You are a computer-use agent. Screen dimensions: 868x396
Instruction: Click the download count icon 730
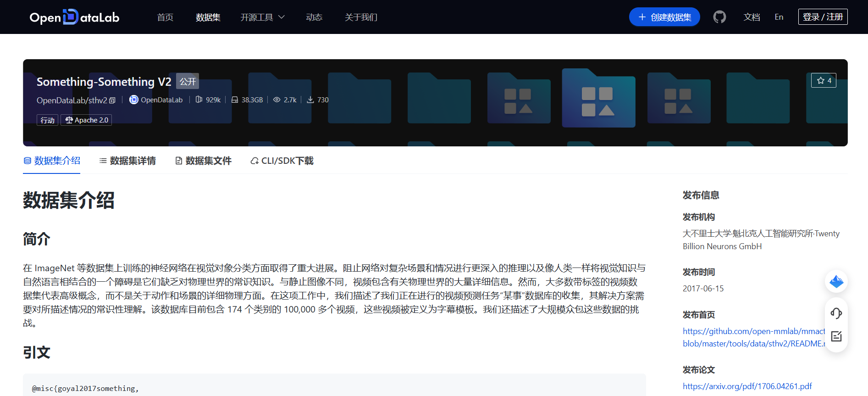click(310, 100)
